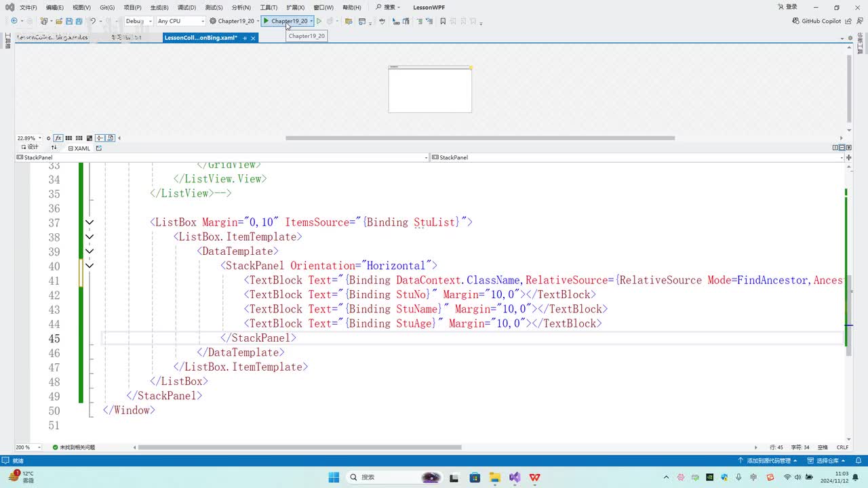Image resolution: width=868 pixels, height=488 pixels.
Task: Click the Save All toolbar icon
Action: tap(78, 21)
